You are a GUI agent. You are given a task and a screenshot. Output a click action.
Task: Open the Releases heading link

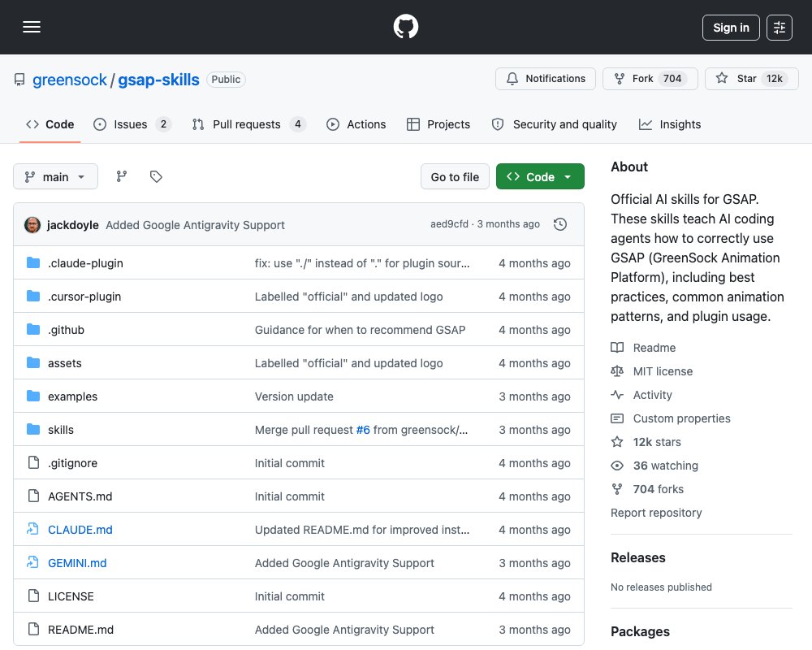point(638,557)
